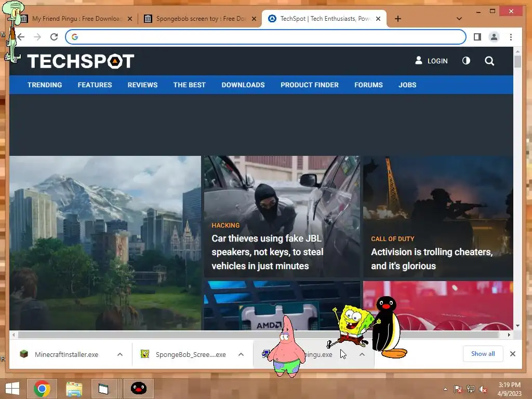Close the downloads bar
This screenshot has height=399, width=532.
pyautogui.click(x=513, y=354)
